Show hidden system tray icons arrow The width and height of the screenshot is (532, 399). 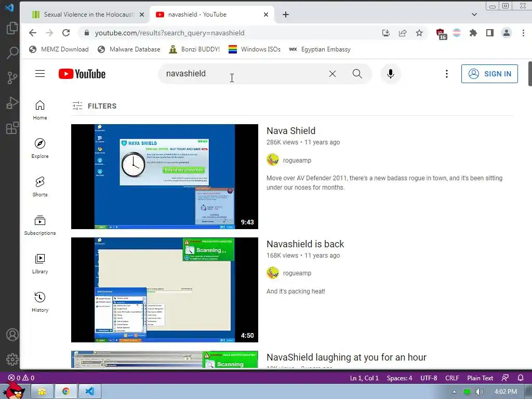454,392
